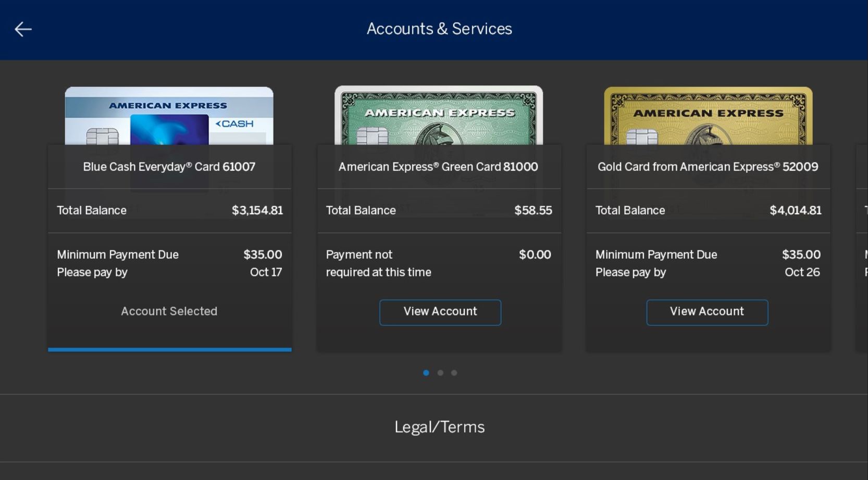The image size is (868, 480).
Task: Tap the Blue Cash Everyday card image
Action: click(x=169, y=116)
